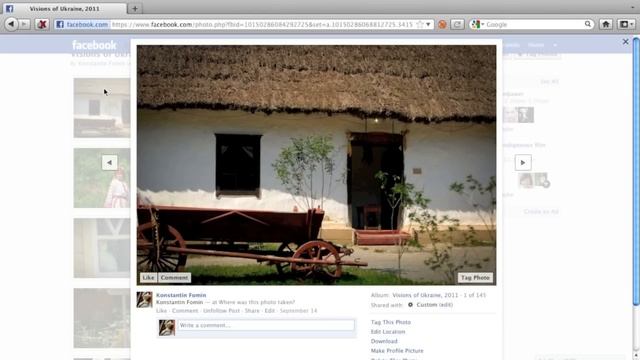The width and height of the screenshot is (640, 360).
Task: Click the Facebook favicon on the tab
Action: point(9,9)
